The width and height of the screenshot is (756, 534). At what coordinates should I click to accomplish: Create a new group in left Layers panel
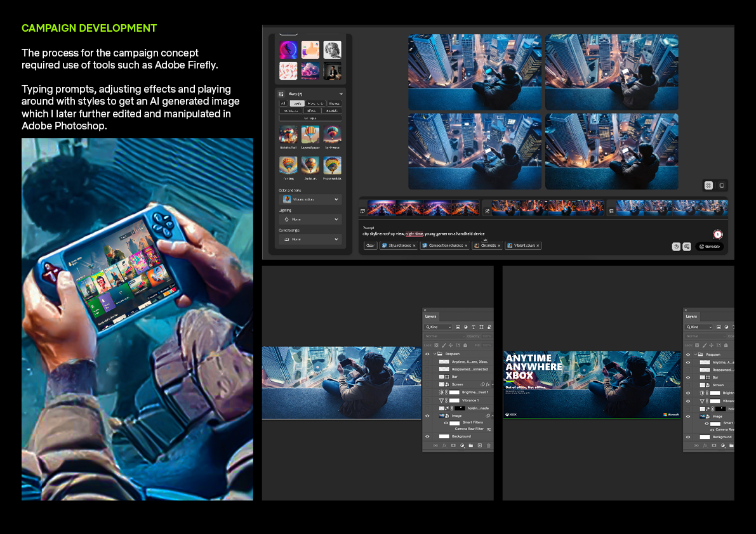(470, 445)
